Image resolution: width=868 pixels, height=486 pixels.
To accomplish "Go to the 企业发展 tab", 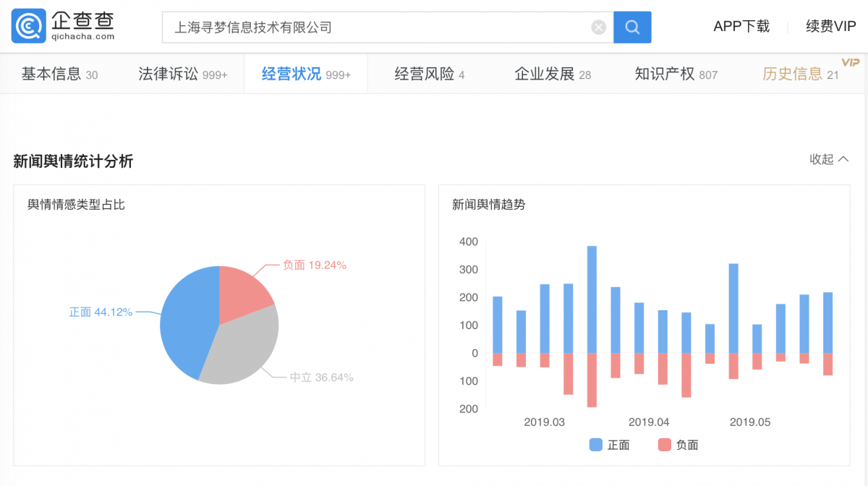I will point(553,74).
